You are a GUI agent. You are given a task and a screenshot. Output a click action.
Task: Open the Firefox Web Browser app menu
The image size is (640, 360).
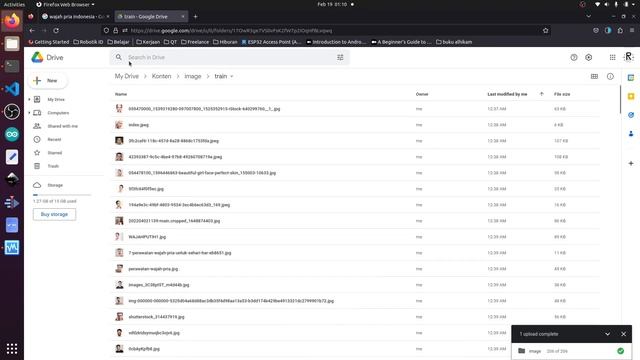[65, 4]
